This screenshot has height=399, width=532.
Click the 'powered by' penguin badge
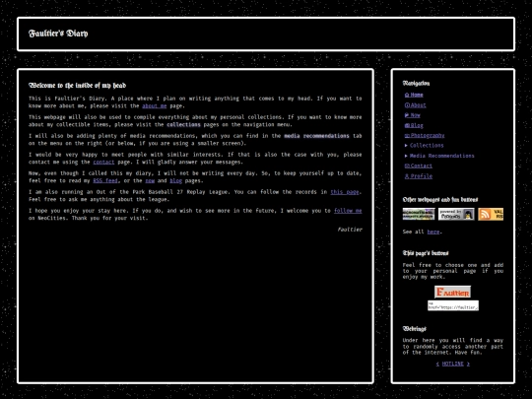(x=456, y=214)
